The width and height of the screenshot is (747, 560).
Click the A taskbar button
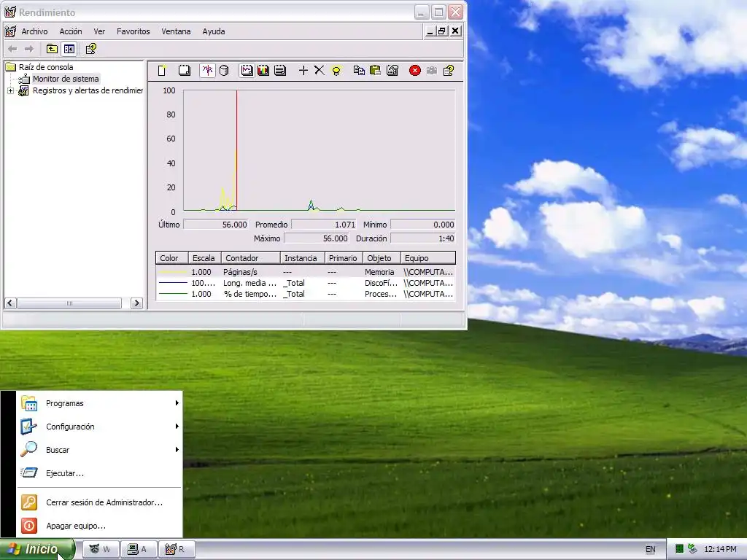pos(138,550)
